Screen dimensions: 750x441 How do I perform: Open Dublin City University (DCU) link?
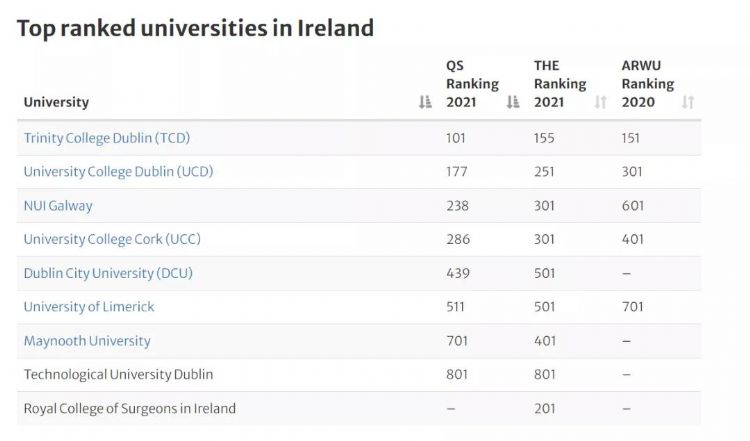pyautogui.click(x=108, y=273)
